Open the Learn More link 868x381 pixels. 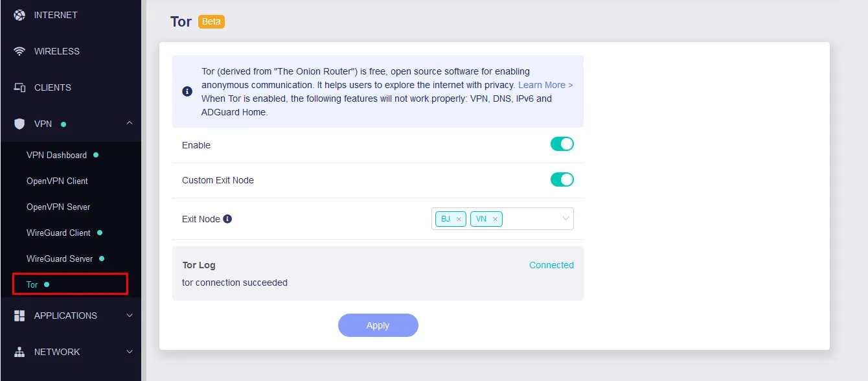pyautogui.click(x=545, y=85)
